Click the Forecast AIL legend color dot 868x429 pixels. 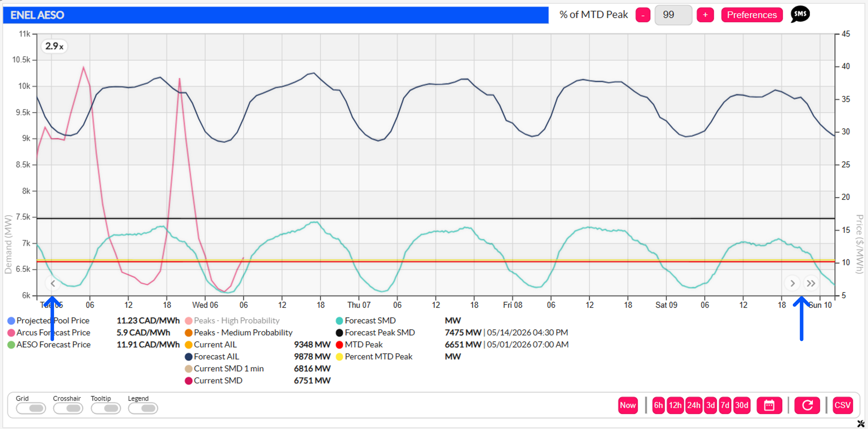189,357
